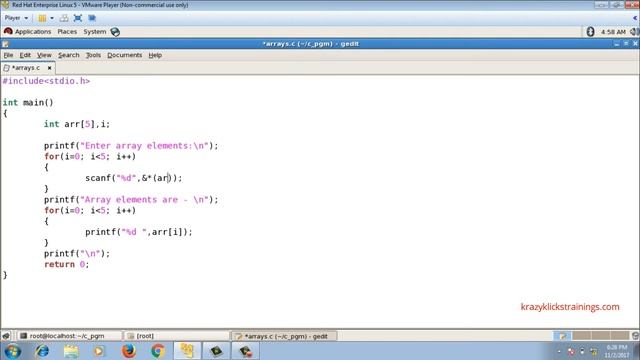This screenshot has width=640, height=360.
Task: Click the network globe launcher in GNOME panel
Action: [115, 32]
